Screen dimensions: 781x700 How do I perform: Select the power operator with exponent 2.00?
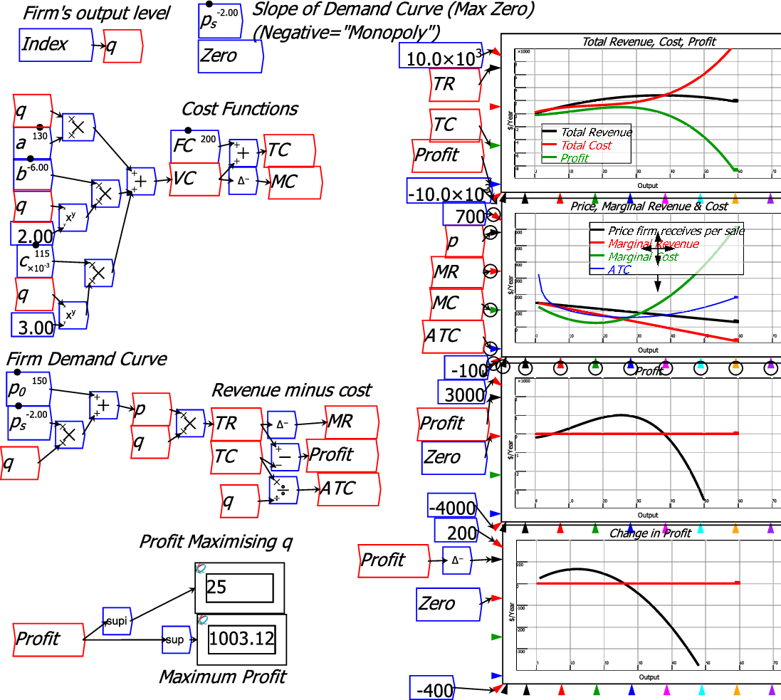pyautogui.click(x=73, y=217)
